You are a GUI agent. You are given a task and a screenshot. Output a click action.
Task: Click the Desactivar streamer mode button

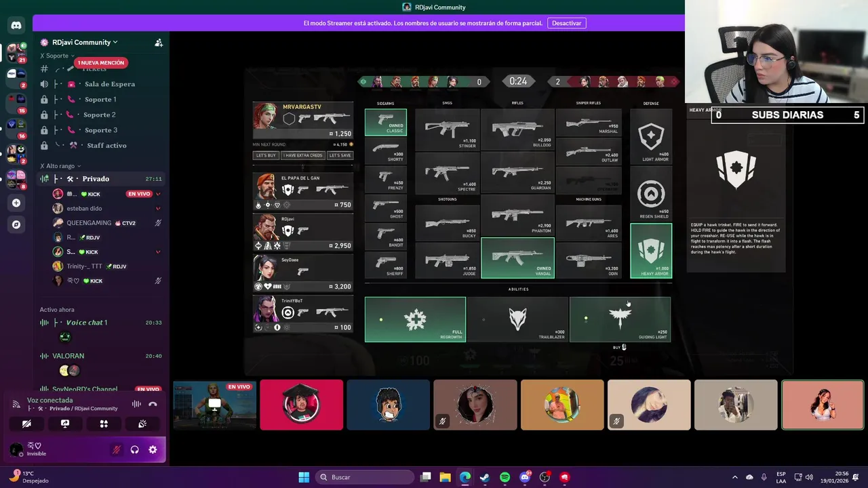566,23
